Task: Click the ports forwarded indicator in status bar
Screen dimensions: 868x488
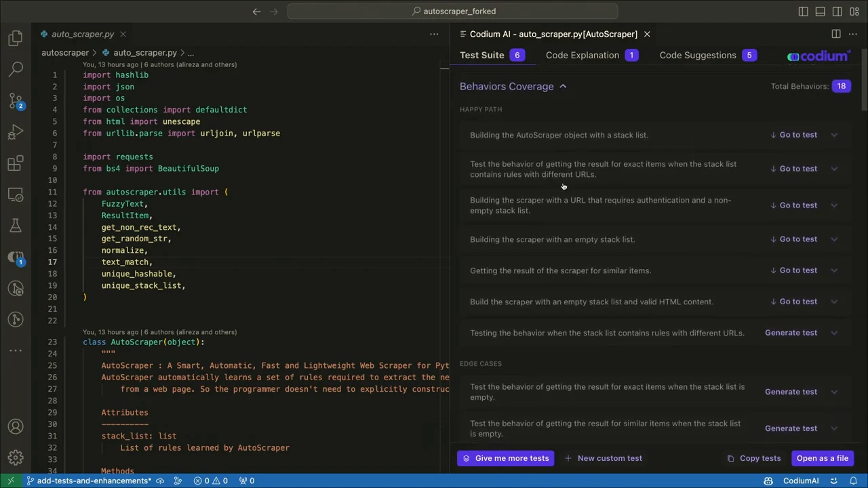Action: [x=247, y=481]
